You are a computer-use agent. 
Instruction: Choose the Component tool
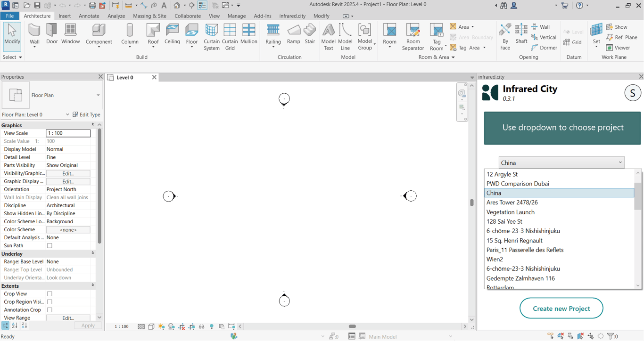click(x=99, y=35)
